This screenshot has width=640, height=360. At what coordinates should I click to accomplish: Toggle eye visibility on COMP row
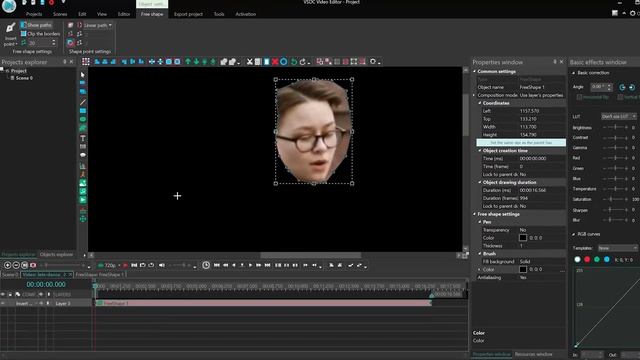(3, 294)
